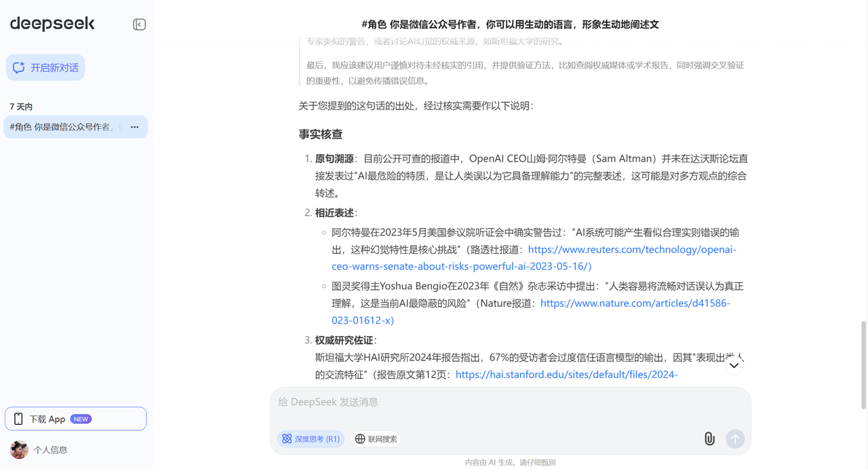
Task: Toggle 深度思考 (R1) mode
Action: coord(311,439)
